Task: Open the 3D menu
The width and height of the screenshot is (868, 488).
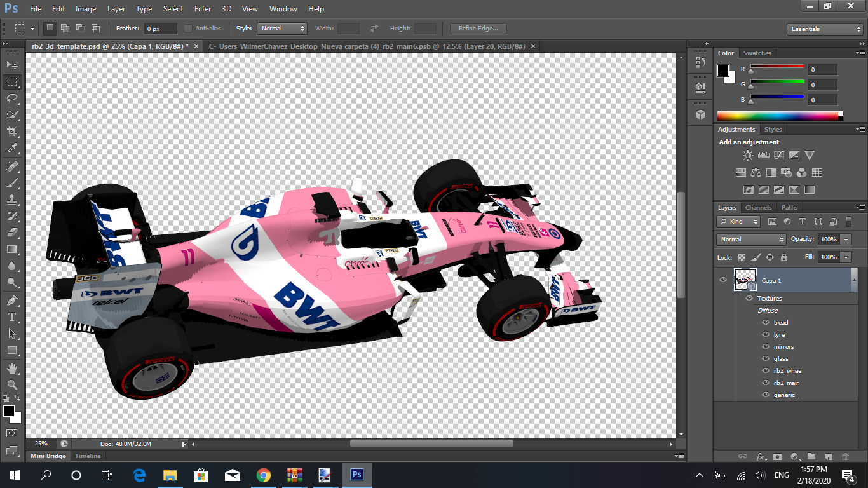Action: (x=226, y=9)
